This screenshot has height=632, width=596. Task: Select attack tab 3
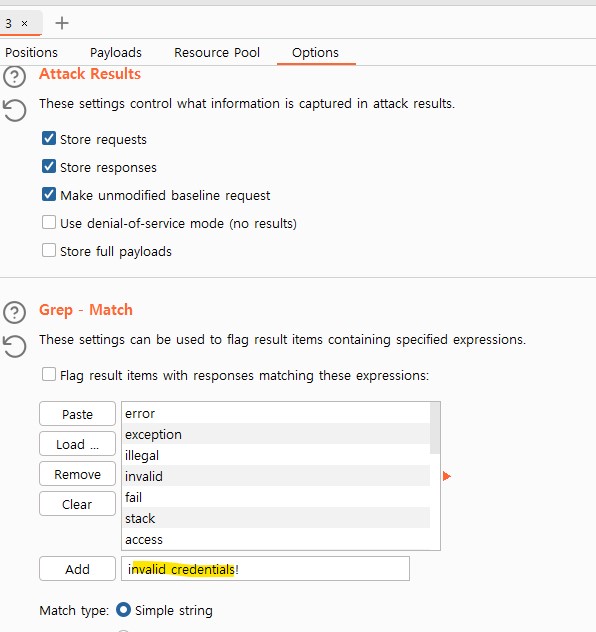(x=9, y=24)
